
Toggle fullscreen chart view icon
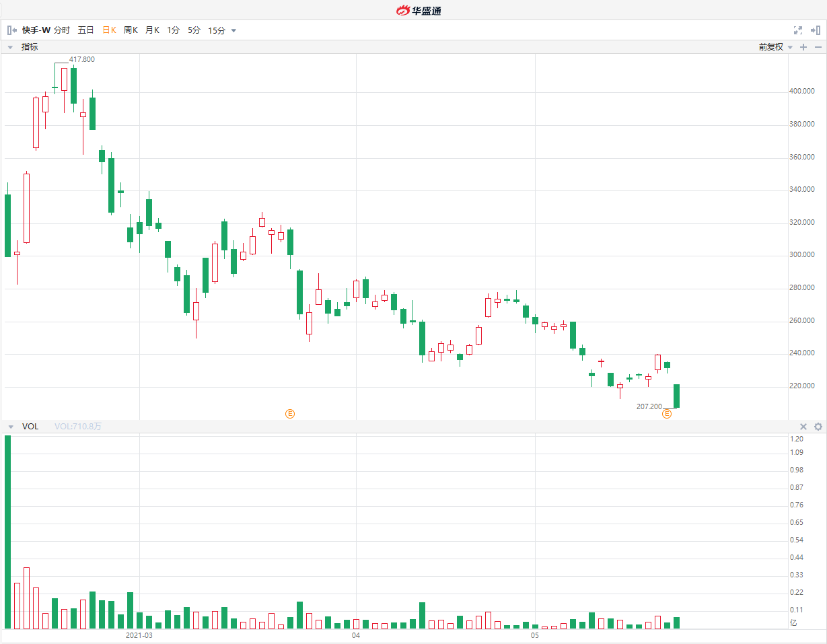pyautogui.click(x=798, y=30)
